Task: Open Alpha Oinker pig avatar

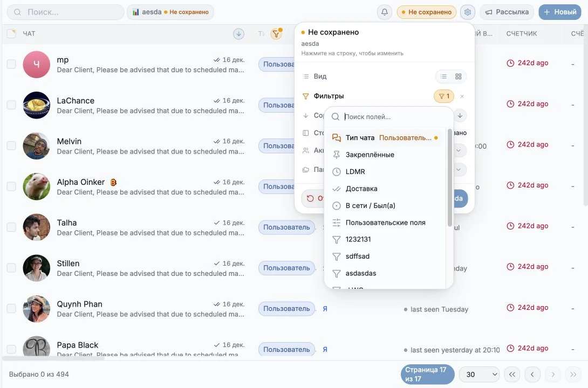Action: tap(36, 186)
